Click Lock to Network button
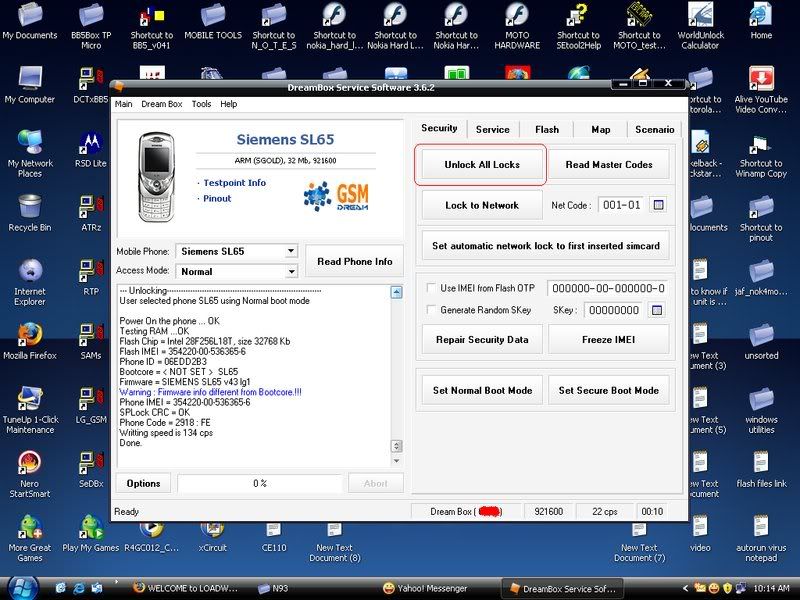The height and width of the screenshot is (600, 800). point(482,205)
